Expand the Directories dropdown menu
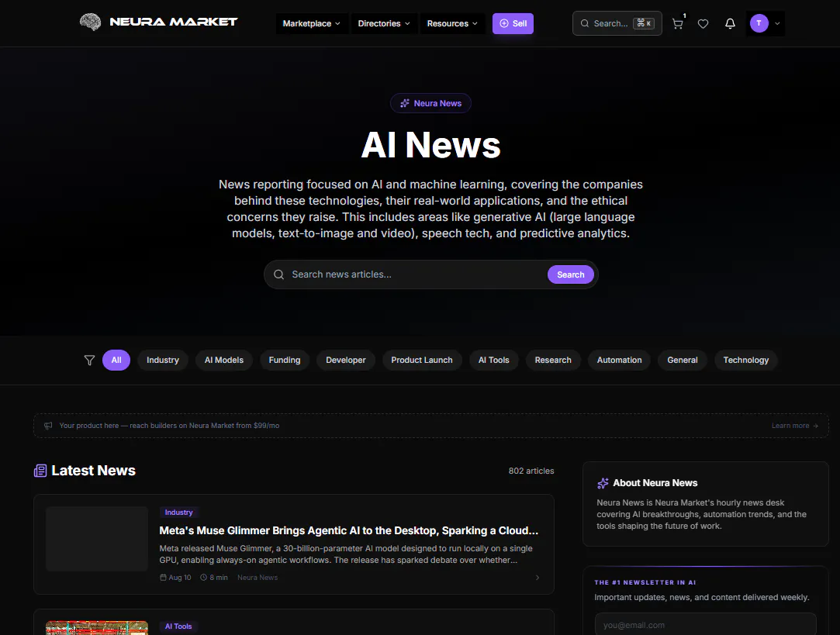The image size is (840, 635). (x=384, y=23)
